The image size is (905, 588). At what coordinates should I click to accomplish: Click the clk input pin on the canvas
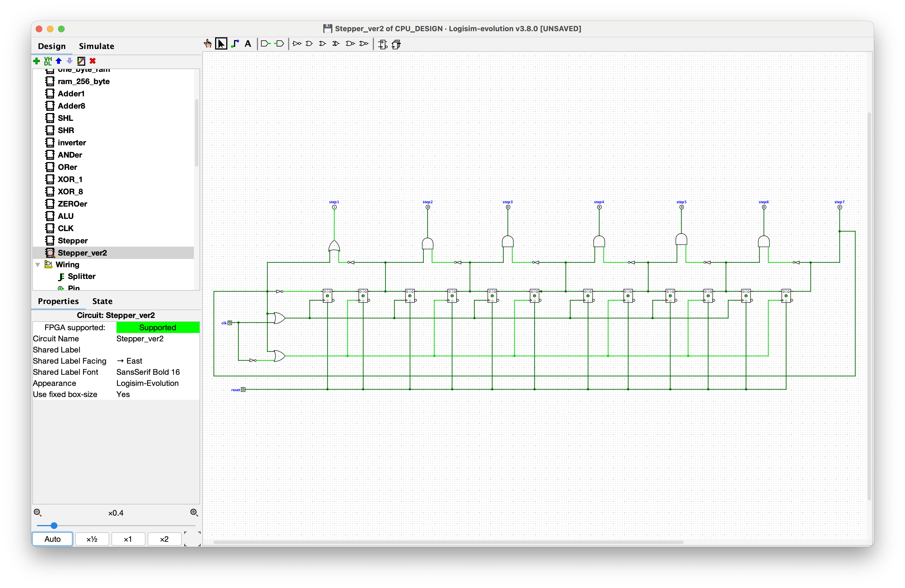(230, 323)
